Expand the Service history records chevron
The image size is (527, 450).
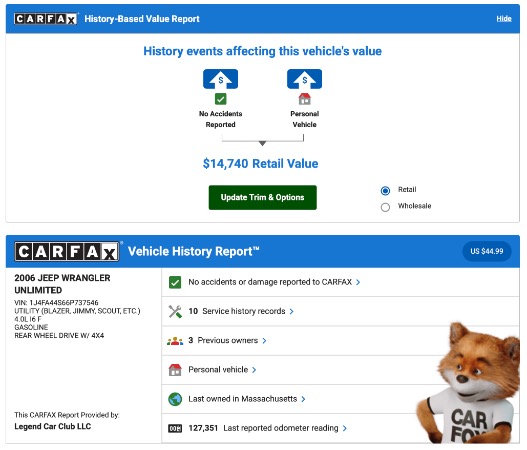point(291,312)
